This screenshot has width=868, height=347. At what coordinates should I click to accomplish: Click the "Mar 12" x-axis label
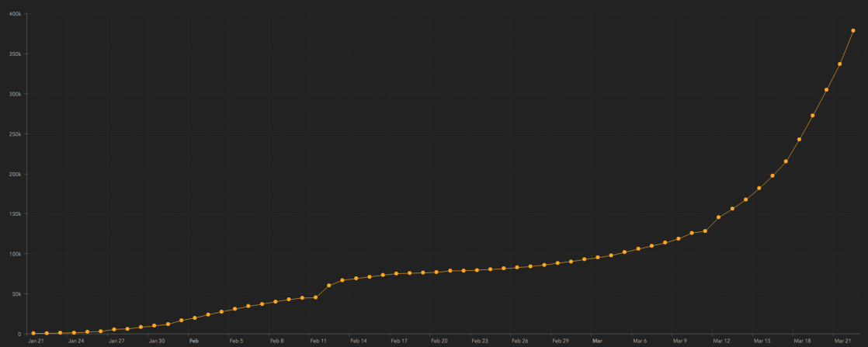[x=722, y=341]
